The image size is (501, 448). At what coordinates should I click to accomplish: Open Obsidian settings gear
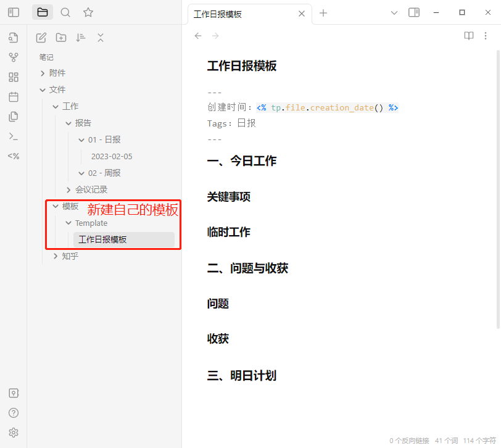[x=14, y=433]
